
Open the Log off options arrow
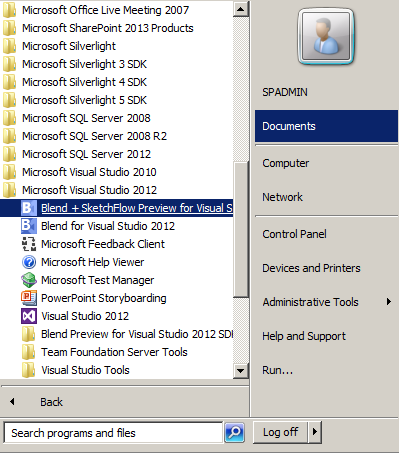click(x=315, y=432)
